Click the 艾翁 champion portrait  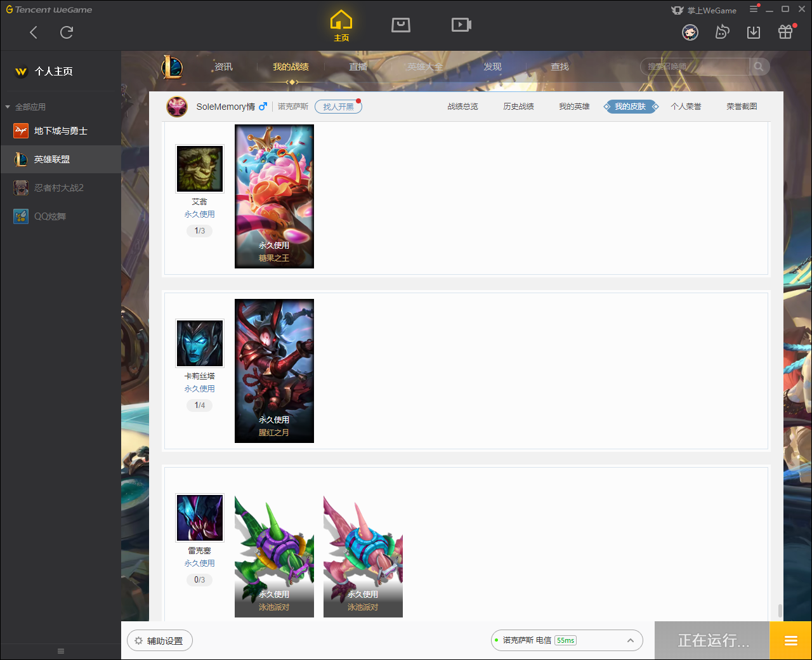pos(200,169)
